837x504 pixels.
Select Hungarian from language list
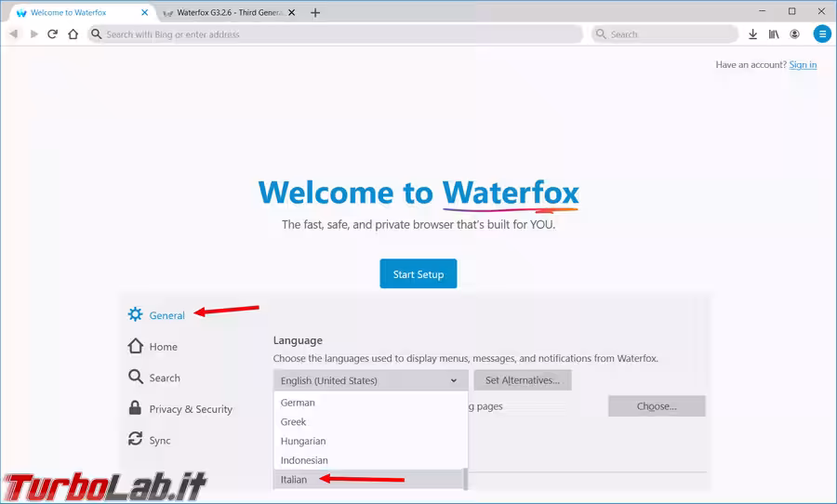coord(368,441)
